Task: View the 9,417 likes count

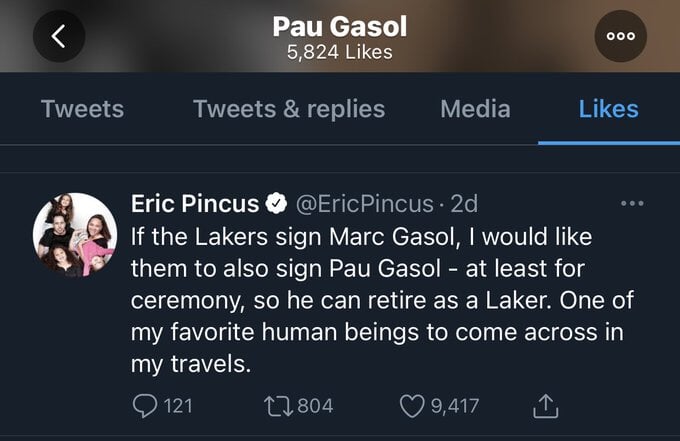Action: click(x=455, y=406)
